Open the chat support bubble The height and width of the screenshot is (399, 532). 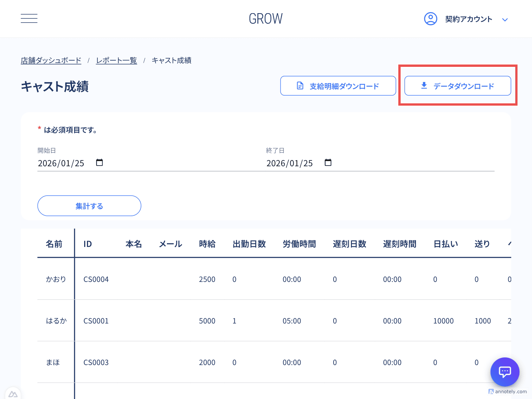click(505, 372)
